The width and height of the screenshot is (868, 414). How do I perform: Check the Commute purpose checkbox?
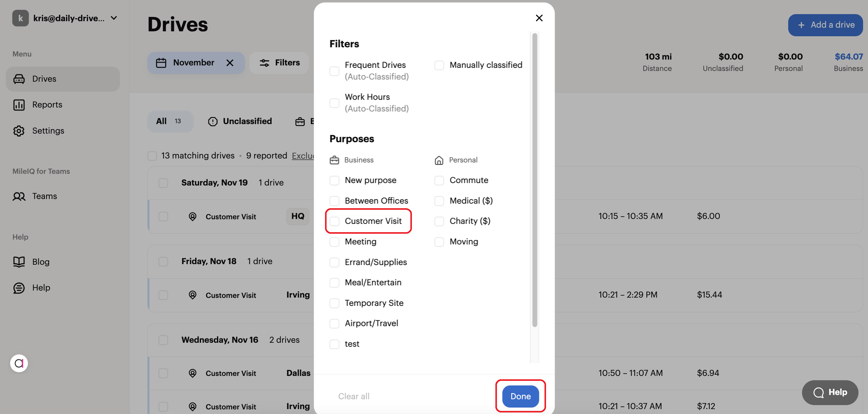439,180
